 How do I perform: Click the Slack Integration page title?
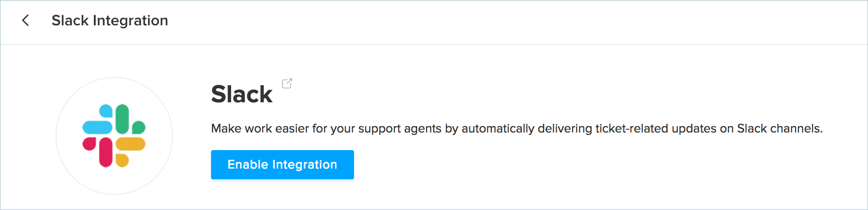(x=110, y=20)
